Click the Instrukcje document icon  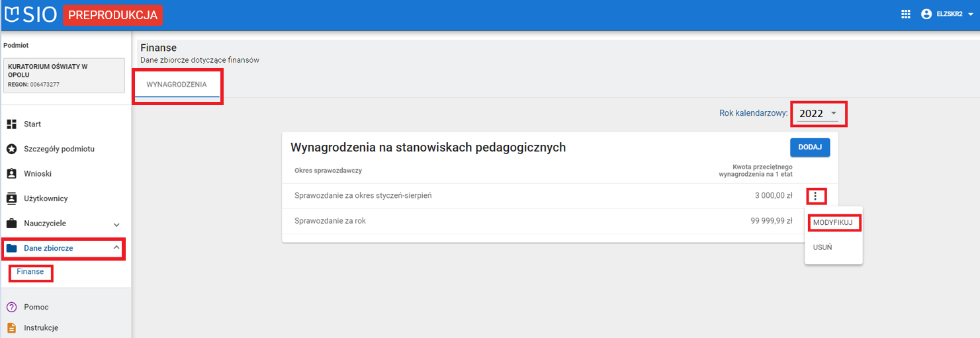coord(11,327)
